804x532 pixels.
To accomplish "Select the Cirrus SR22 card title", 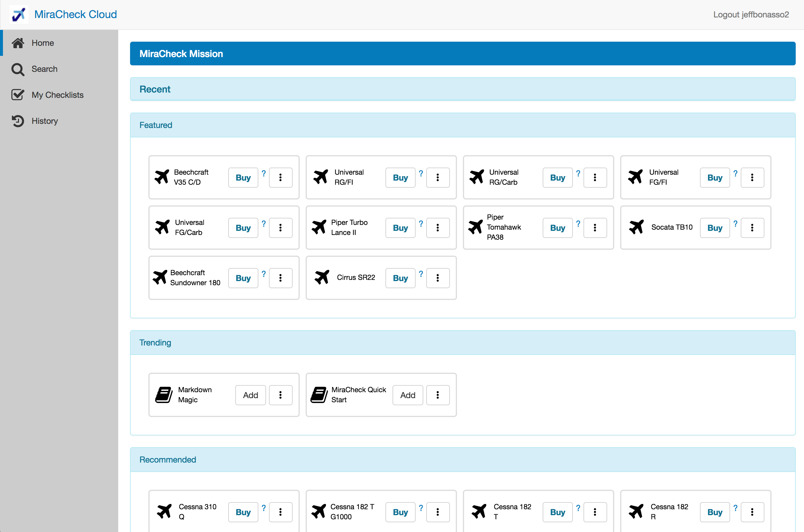I will 356,277.
